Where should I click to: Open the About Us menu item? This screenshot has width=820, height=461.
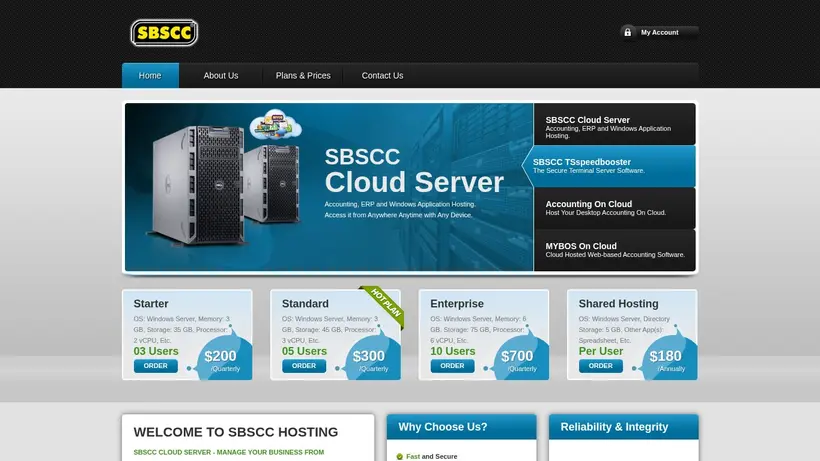pyautogui.click(x=221, y=75)
